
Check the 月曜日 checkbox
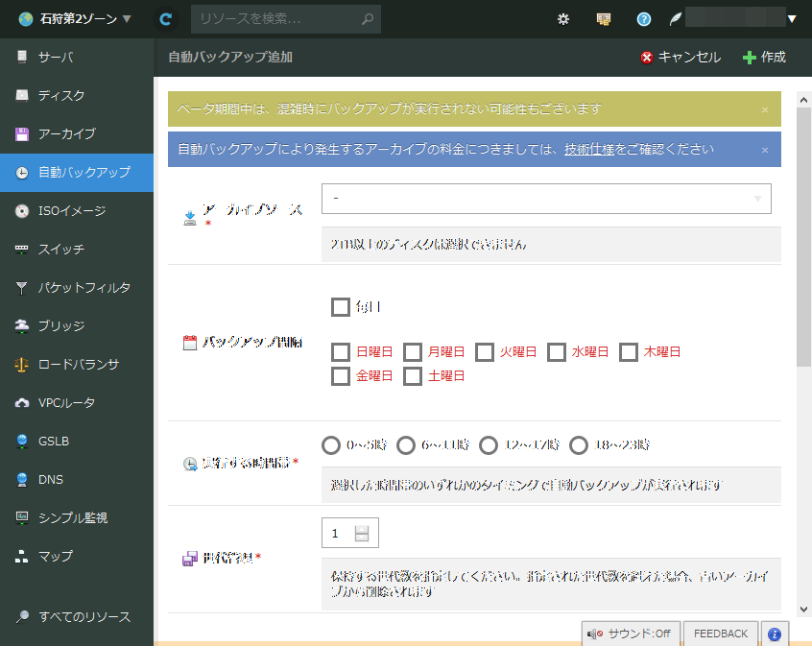click(413, 351)
